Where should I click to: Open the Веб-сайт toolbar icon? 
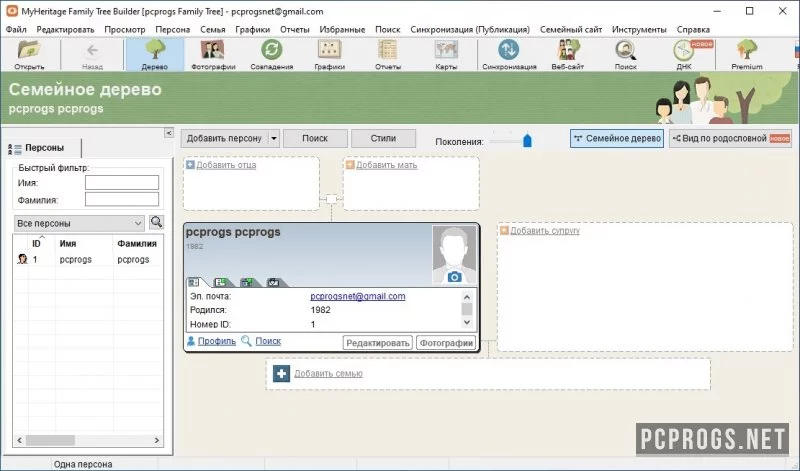click(567, 50)
